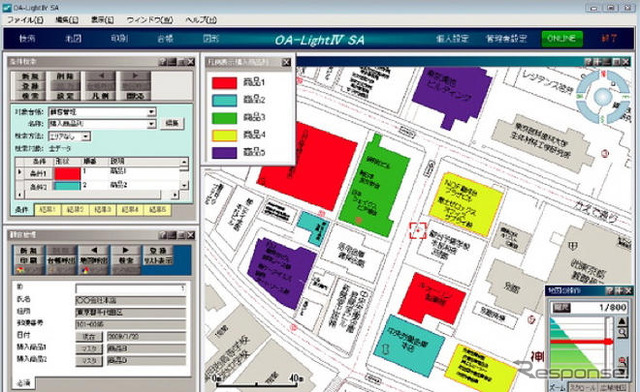Click the red zoom-out icon in the map operation panel
640x392 pixels.
pos(622,361)
